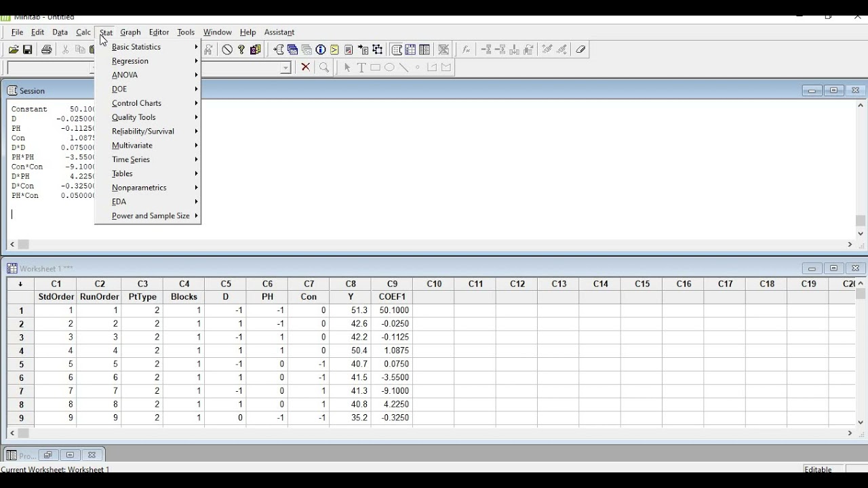The height and width of the screenshot is (488, 868).
Task: Click the Show History yellow icon
Action: pyautogui.click(x=334, y=49)
